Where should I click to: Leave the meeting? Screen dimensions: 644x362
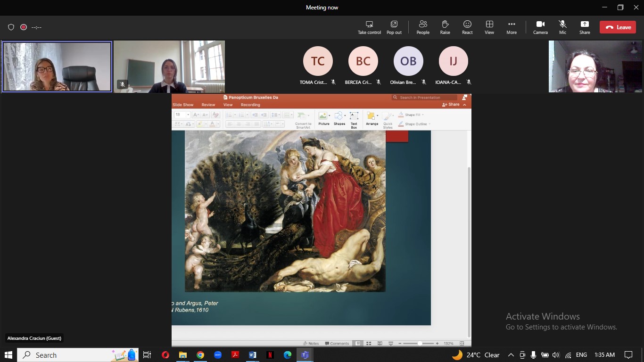[618, 27]
